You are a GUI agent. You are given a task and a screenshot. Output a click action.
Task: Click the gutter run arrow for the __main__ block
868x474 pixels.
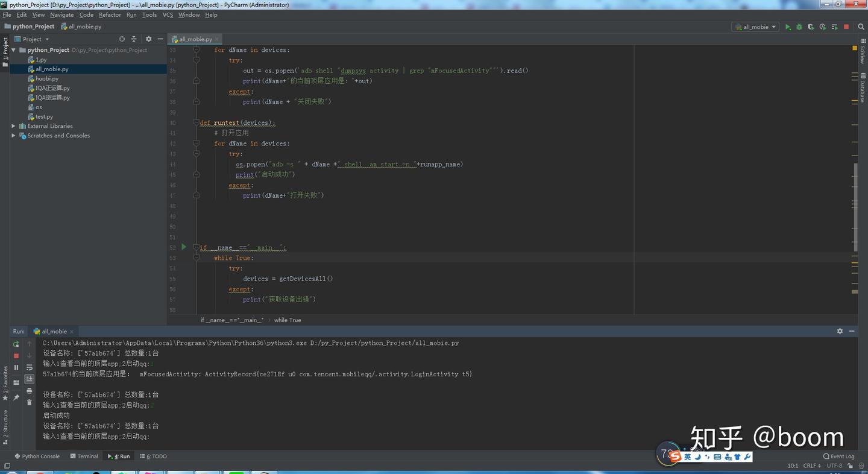pos(184,247)
